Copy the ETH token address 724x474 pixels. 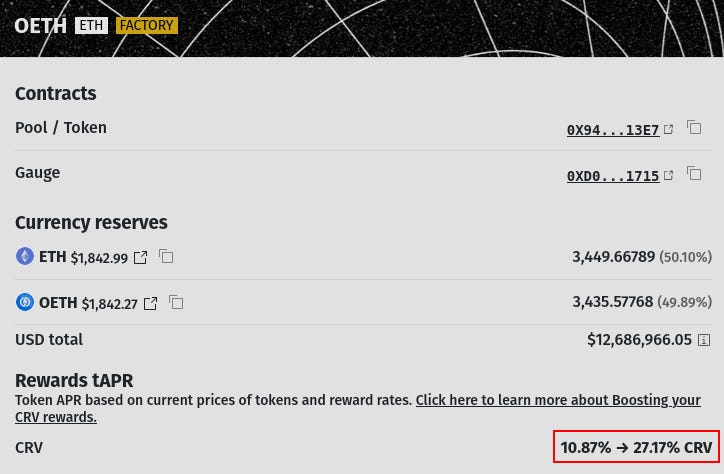point(166,257)
